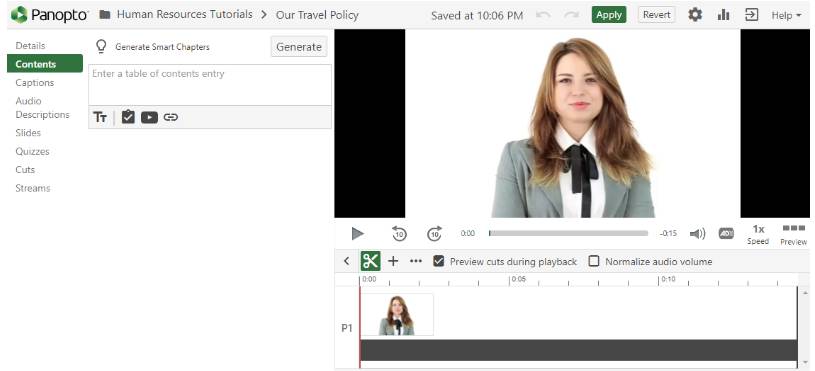The image size is (815, 371).
Task: Click the 0:10 mark on timeline ruler
Action: (668, 279)
